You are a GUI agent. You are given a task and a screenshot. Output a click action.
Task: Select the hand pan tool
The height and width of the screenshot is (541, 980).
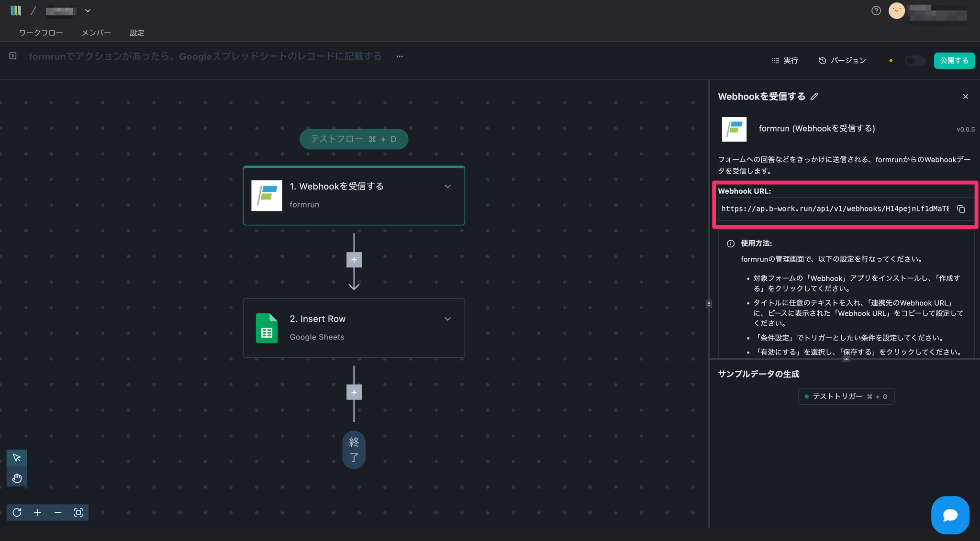click(17, 478)
